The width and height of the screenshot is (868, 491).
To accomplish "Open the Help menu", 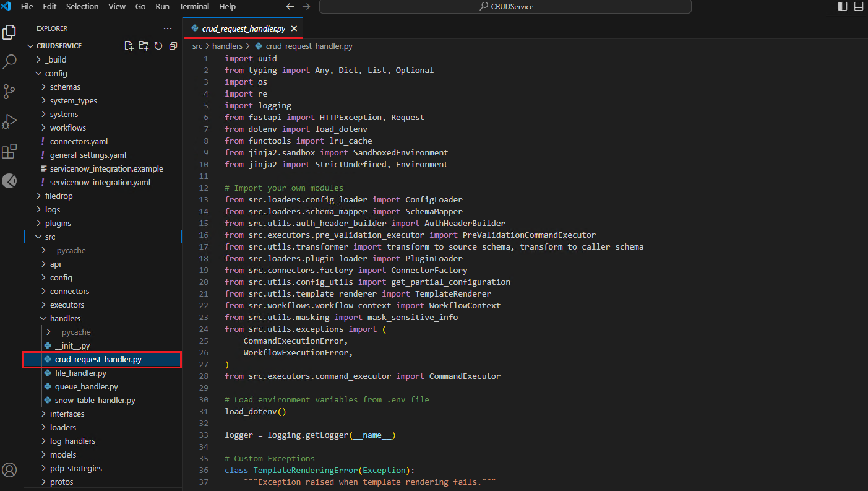I will (x=228, y=6).
